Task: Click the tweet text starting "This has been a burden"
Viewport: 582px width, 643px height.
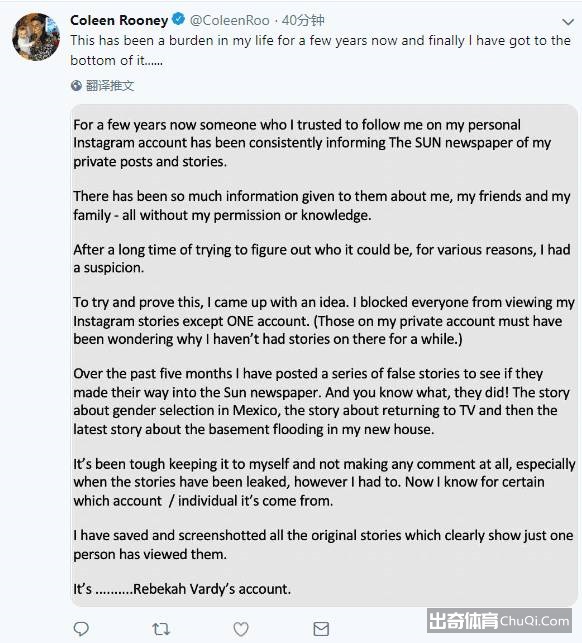Action: click(x=320, y=50)
